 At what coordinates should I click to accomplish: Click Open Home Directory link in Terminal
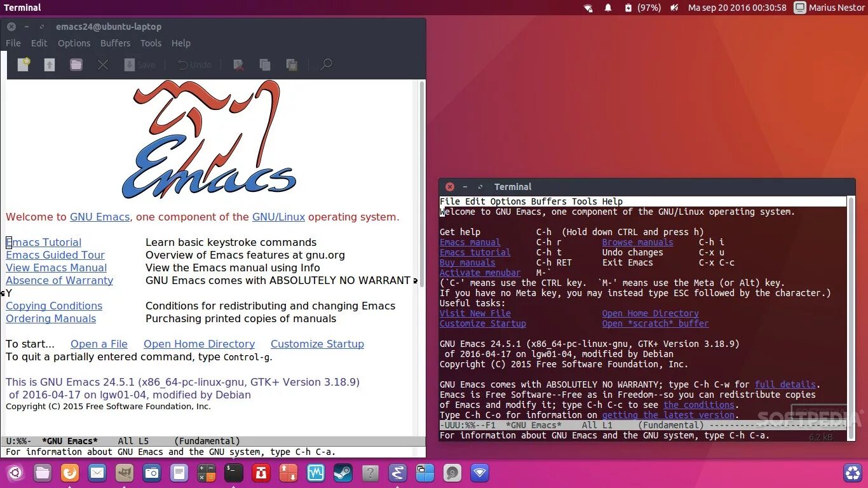(x=651, y=313)
